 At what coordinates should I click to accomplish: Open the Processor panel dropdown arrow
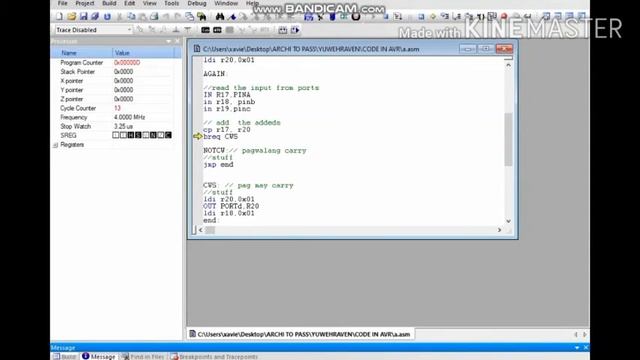(x=169, y=42)
